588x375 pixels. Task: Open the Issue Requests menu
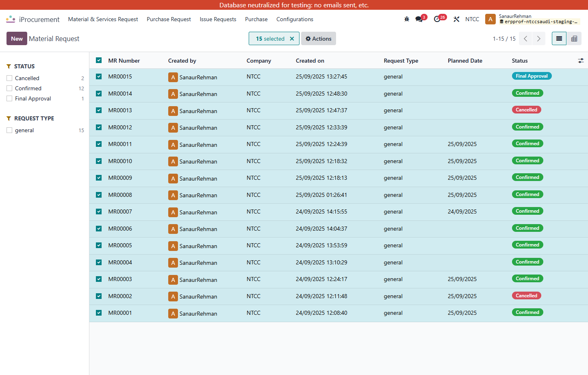pyautogui.click(x=218, y=19)
